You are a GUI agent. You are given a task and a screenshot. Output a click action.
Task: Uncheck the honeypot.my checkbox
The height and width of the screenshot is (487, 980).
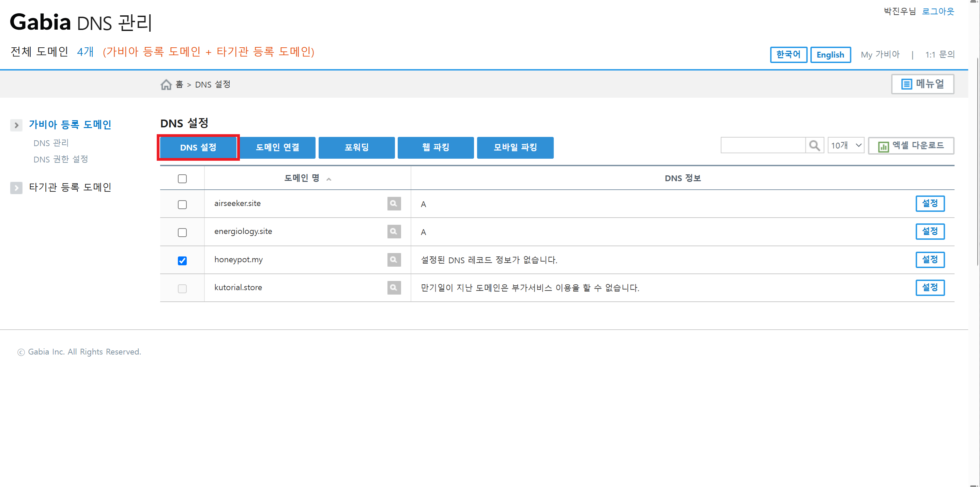(182, 261)
